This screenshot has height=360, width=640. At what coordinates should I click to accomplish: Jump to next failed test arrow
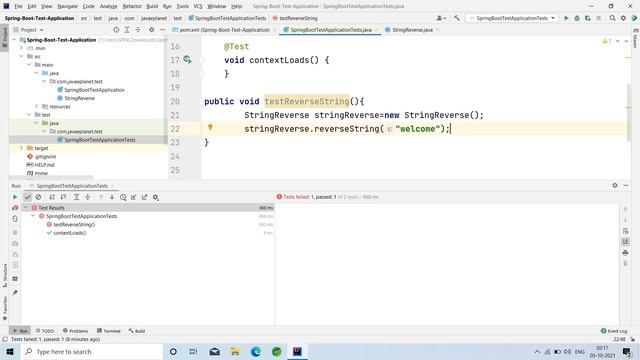(111, 197)
